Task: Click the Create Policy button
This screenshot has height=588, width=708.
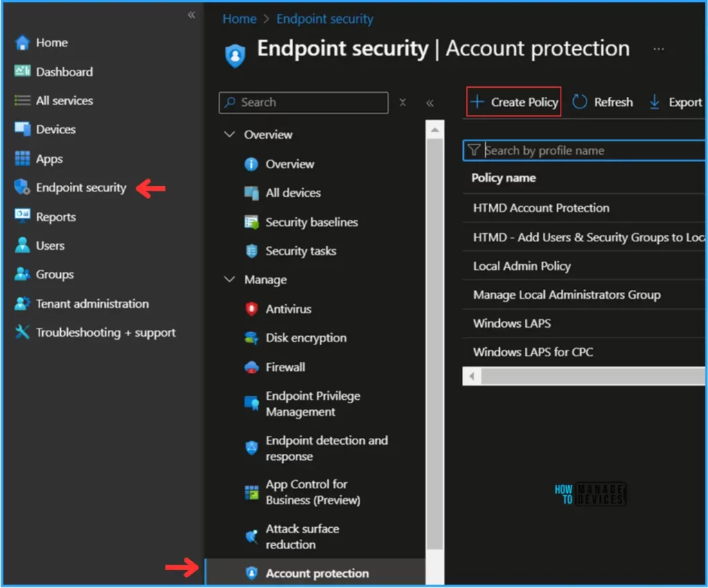Action: (x=514, y=102)
